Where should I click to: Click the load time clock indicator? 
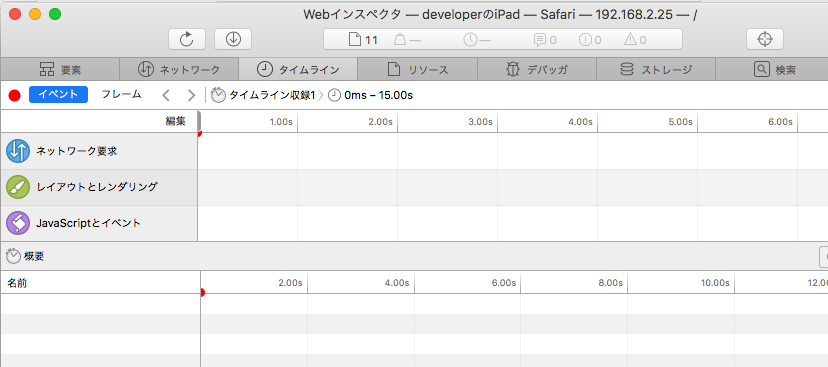tap(477, 40)
